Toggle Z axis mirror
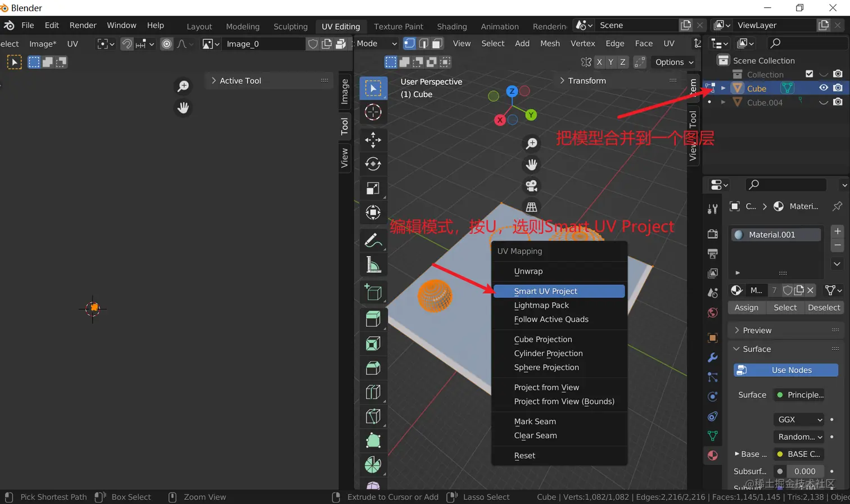This screenshot has width=850, height=504. (623, 62)
